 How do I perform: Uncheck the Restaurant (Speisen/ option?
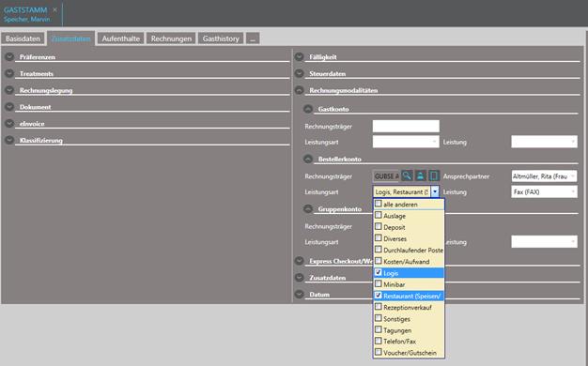click(379, 296)
